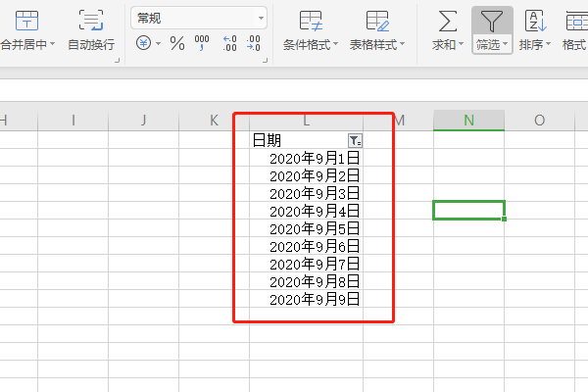
Task: Open number format dialog launcher
Action: (x=266, y=60)
